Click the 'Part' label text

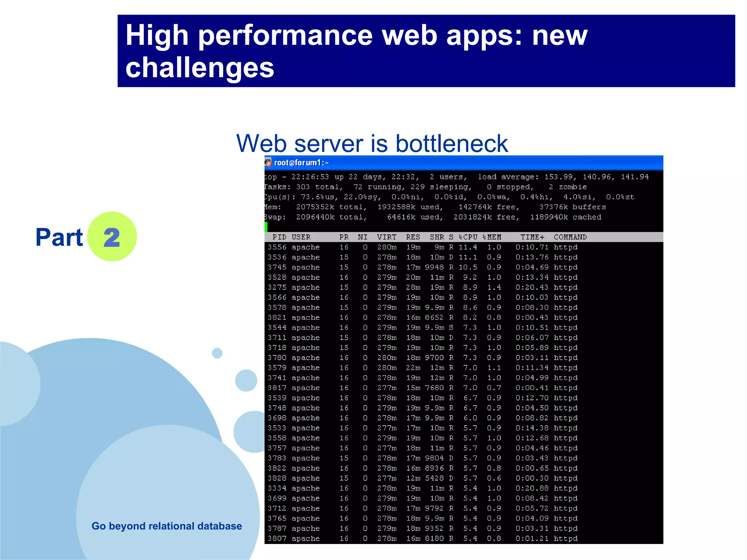[59, 237]
